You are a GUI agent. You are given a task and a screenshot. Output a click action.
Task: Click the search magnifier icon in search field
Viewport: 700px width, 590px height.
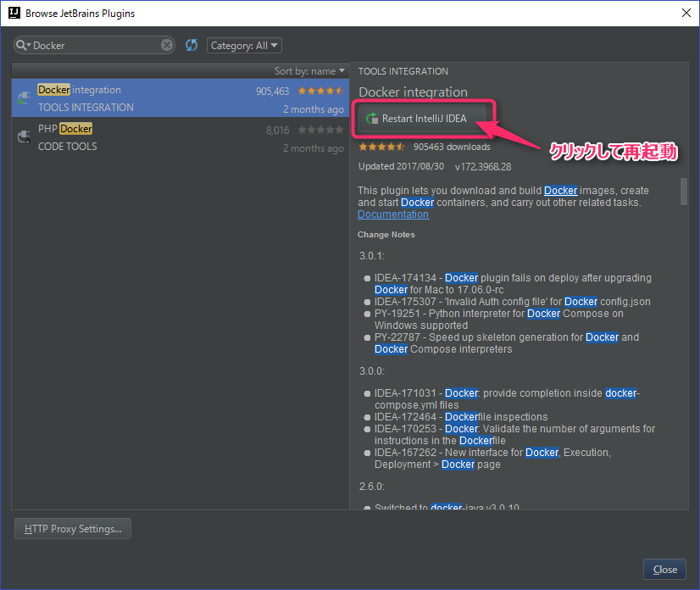tap(22, 45)
